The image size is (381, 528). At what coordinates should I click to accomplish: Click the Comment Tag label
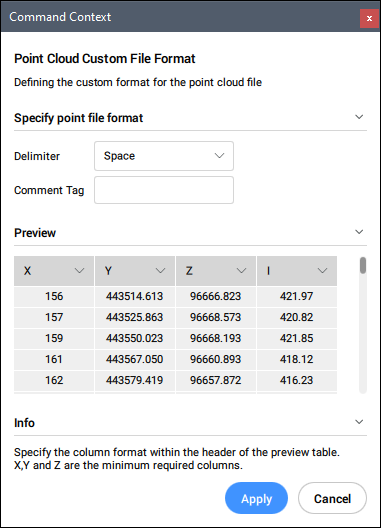point(49,190)
